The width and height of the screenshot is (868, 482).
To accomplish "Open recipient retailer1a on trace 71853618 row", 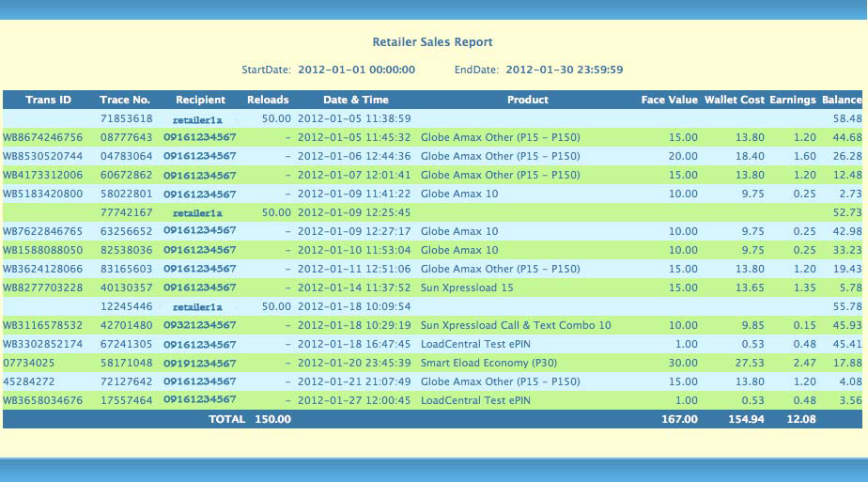I will pyautogui.click(x=197, y=119).
